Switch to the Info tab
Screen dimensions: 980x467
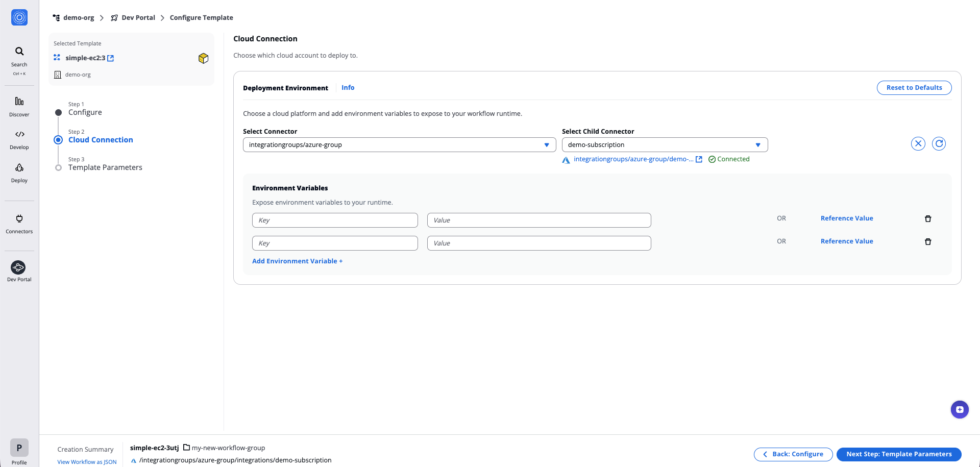tap(348, 87)
